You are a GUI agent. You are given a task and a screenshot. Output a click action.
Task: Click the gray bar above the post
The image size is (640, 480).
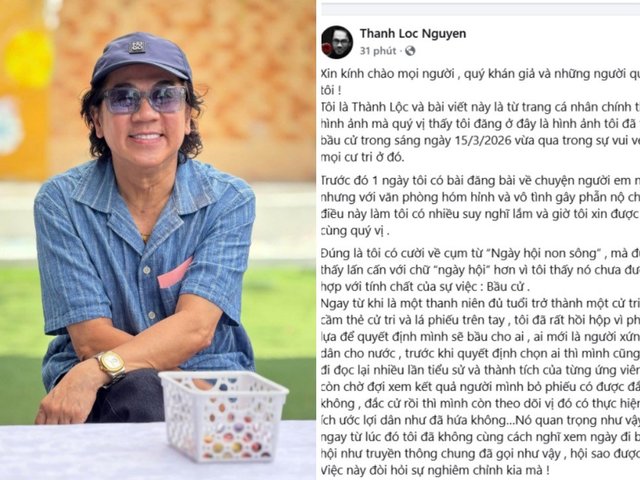coord(480,10)
